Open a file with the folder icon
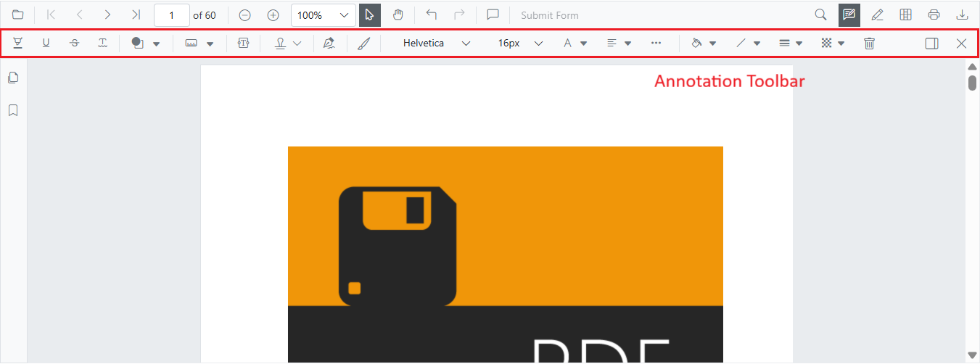 (17, 15)
